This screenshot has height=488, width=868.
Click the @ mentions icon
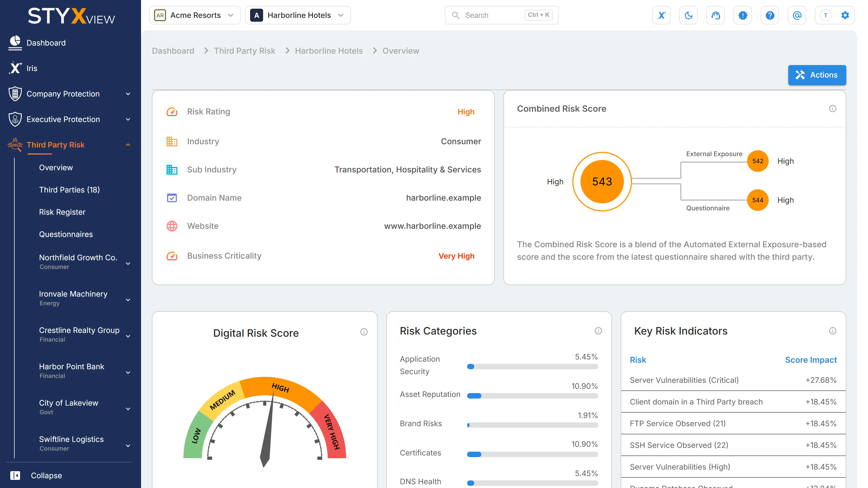pyautogui.click(x=797, y=15)
